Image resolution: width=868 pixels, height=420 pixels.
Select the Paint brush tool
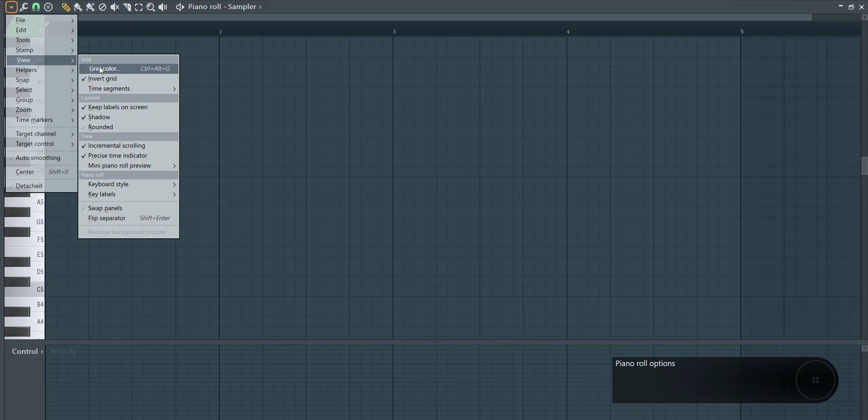tap(78, 7)
